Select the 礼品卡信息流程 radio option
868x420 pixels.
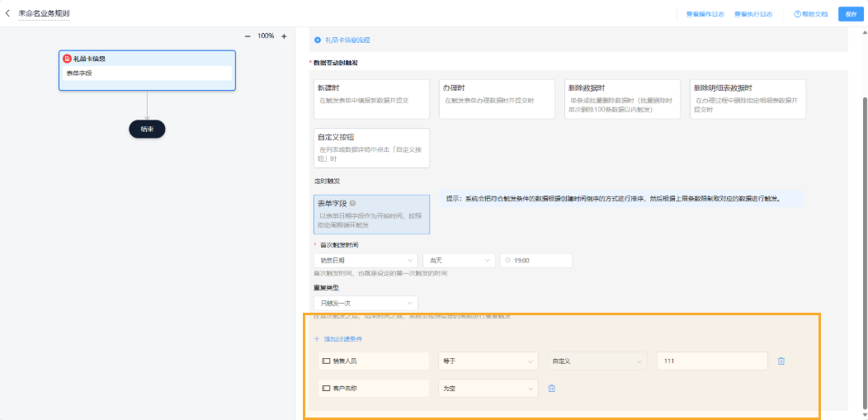pyautogui.click(x=318, y=40)
